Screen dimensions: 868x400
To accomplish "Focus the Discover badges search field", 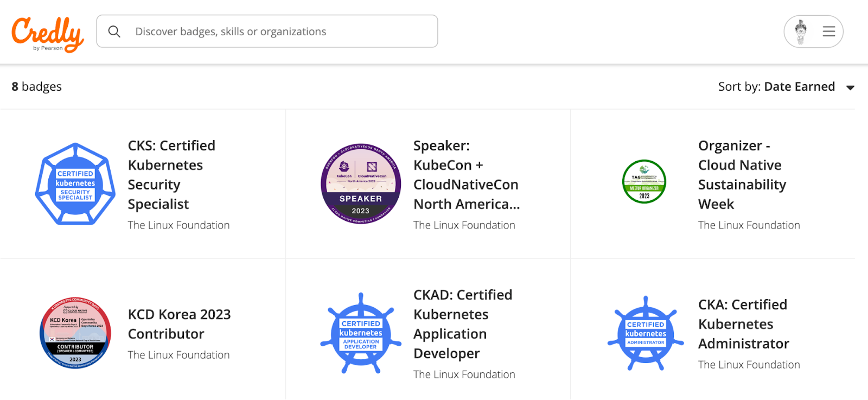I will coord(267,31).
